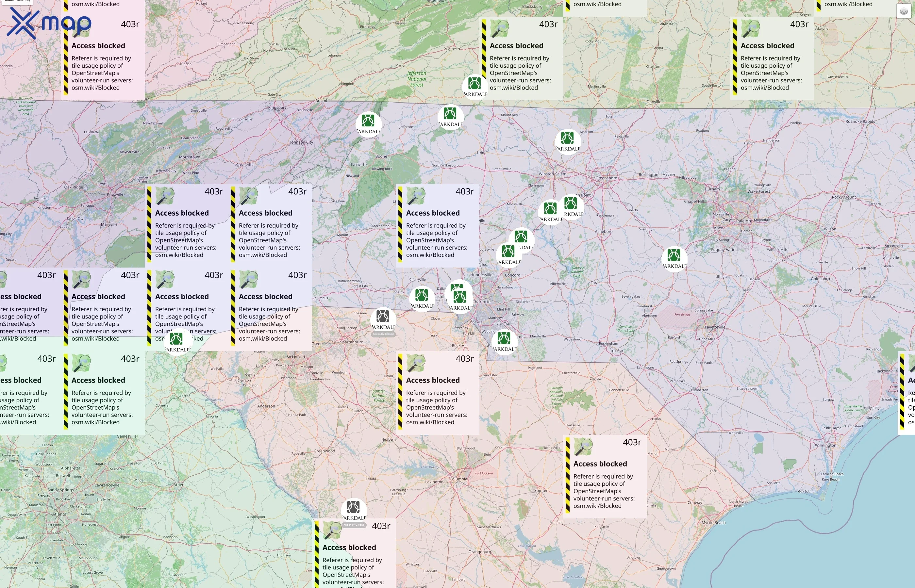
Task: Select Parkdale marker east of Shelby
Action: click(422, 299)
